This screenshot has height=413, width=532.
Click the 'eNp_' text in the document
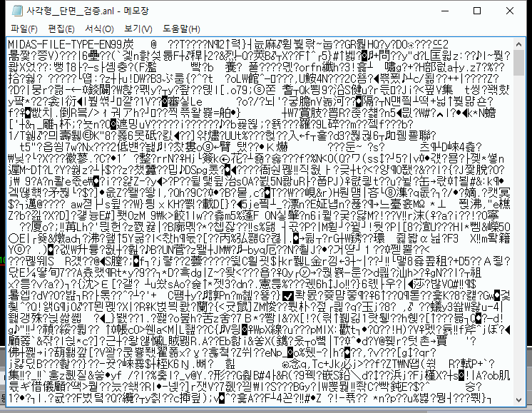tap(275, 353)
